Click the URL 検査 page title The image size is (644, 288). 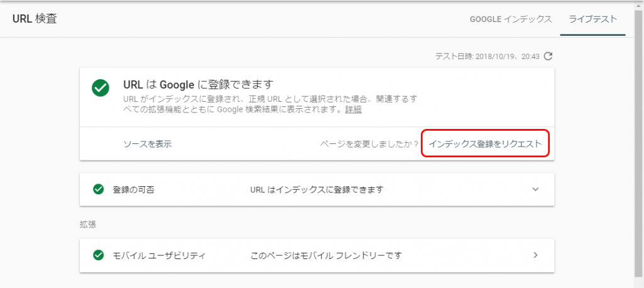pyautogui.click(x=35, y=19)
